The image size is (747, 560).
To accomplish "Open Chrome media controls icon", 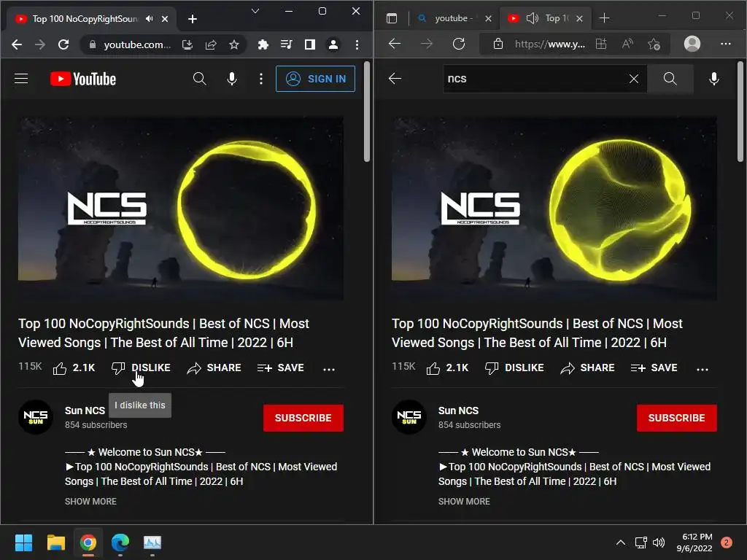I will (286, 44).
